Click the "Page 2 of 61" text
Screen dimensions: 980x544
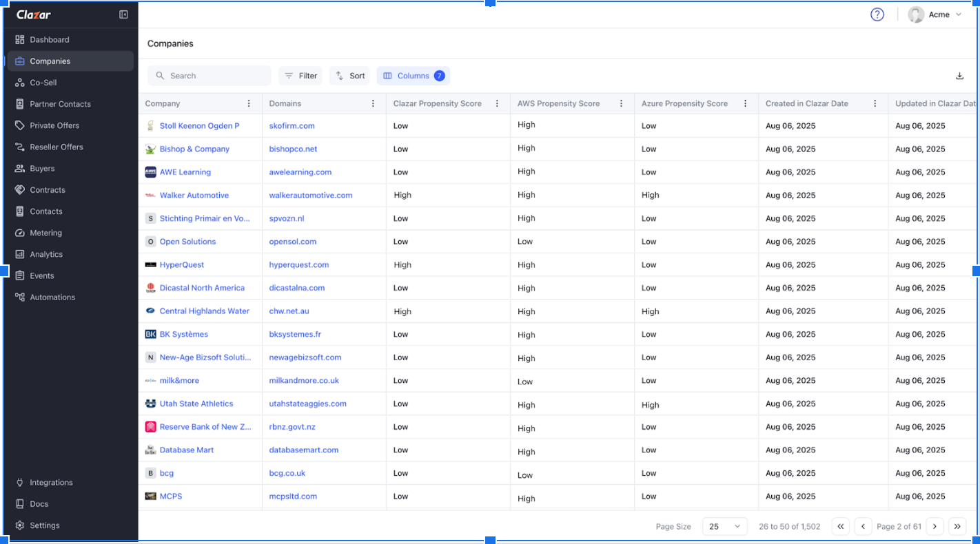pos(899,527)
